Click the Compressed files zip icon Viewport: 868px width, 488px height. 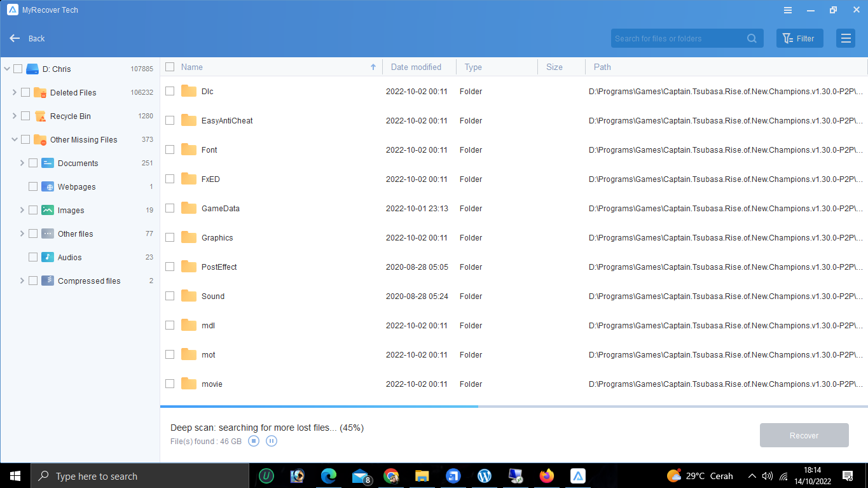pyautogui.click(x=48, y=281)
